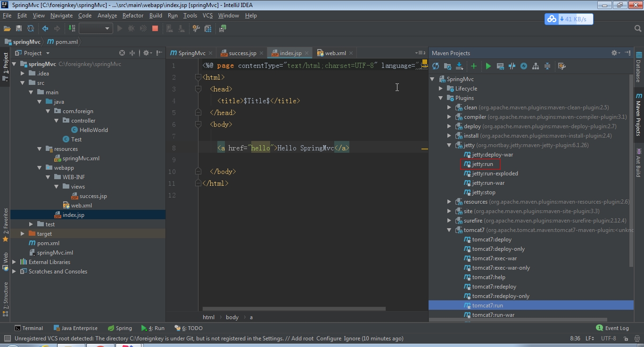Collapse all in the Maven Projects panel
The image size is (644, 347).
point(547,66)
